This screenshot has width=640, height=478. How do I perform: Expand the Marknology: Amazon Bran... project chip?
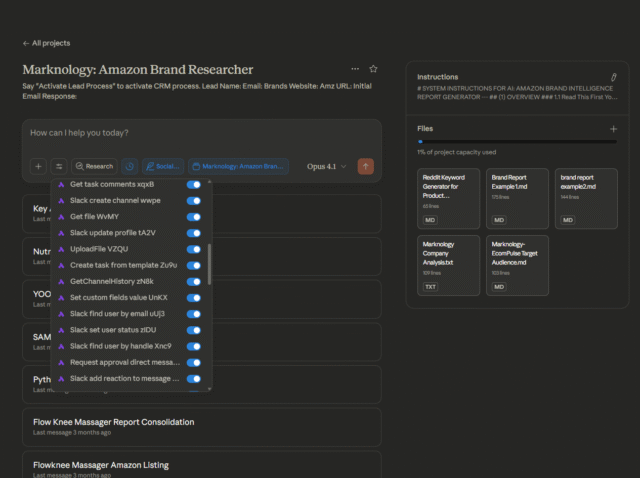tap(238, 167)
